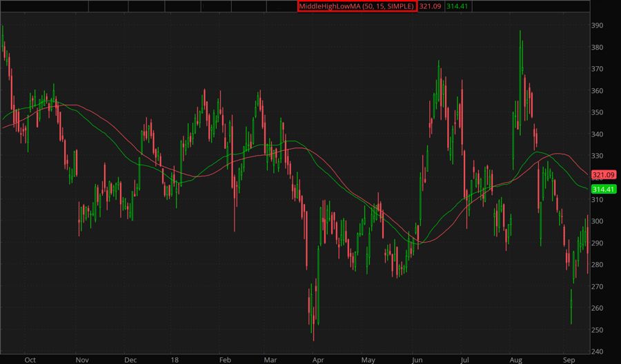Select Sep on the time axis
Image resolution: width=621 pixels, height=364 pixels.
567,359
